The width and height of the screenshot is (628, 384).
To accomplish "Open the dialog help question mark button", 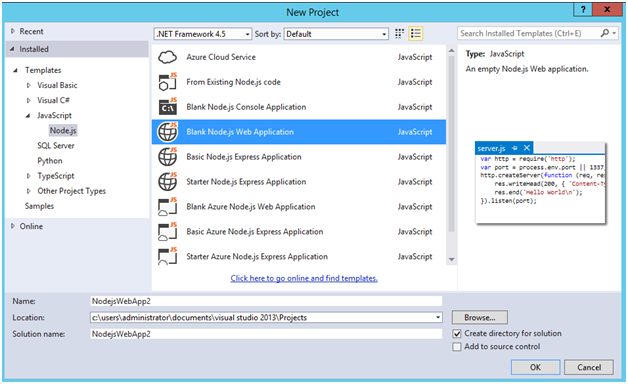I will coord(583,10).
